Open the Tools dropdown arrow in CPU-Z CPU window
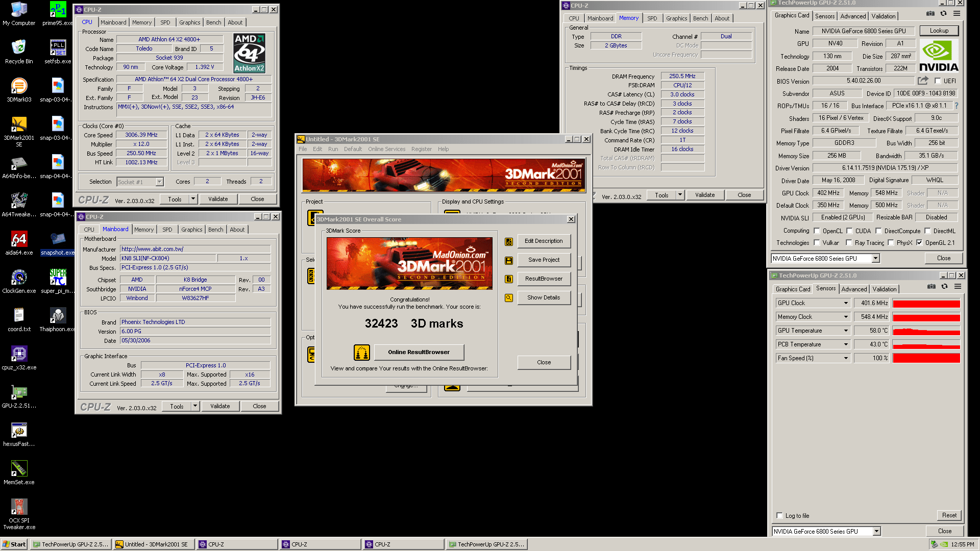Image resolution: width=980 pixels, height=551 pixels. tap(193, 199)
